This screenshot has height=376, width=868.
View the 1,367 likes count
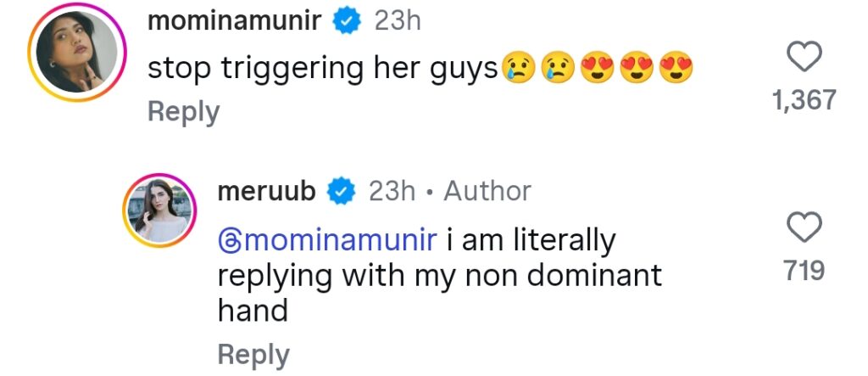tap(804, 101)
